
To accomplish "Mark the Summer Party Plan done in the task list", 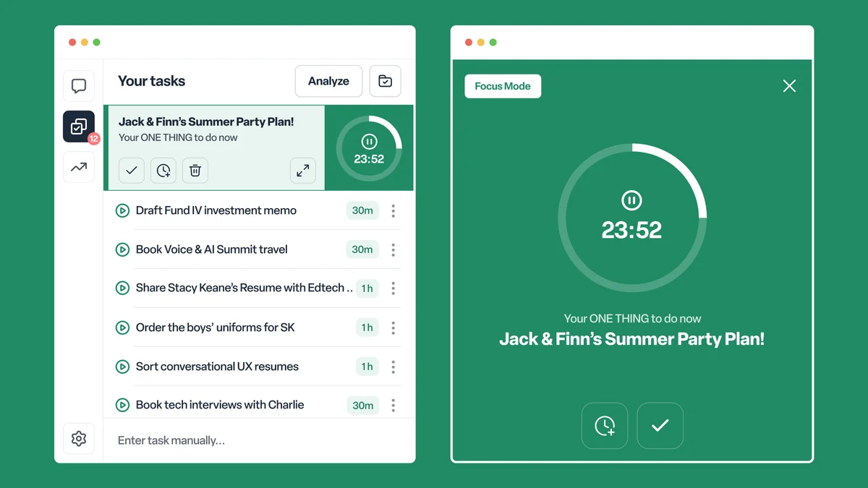I will point(132,171).
